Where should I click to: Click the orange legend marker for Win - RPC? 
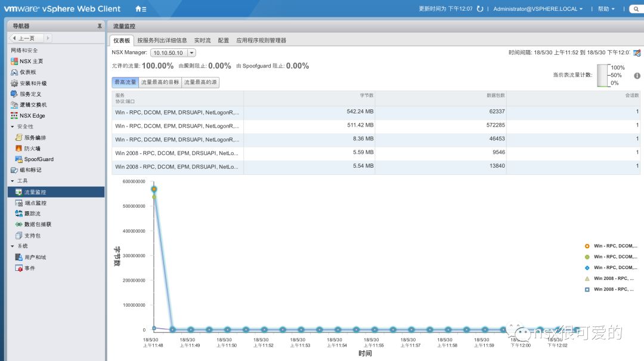coord(587,246)
